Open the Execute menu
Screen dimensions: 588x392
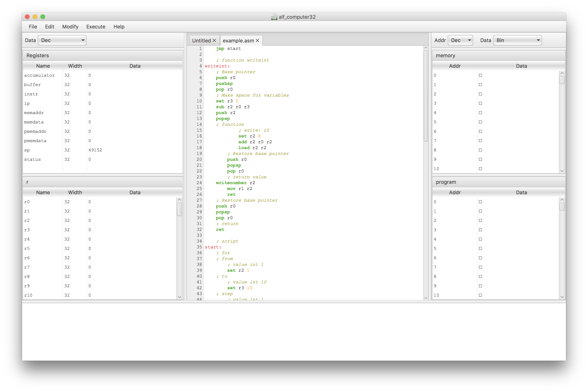(96, 26)
